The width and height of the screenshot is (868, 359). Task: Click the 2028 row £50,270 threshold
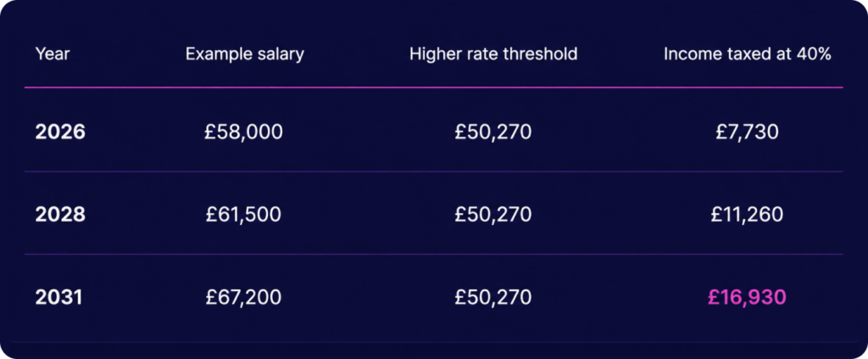[x=493, y=215]
